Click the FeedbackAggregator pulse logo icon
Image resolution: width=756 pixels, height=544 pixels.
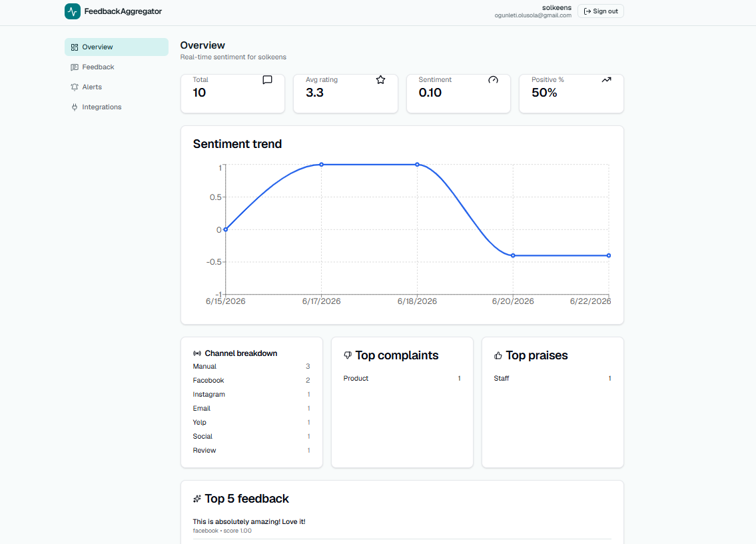click(73, 11)
